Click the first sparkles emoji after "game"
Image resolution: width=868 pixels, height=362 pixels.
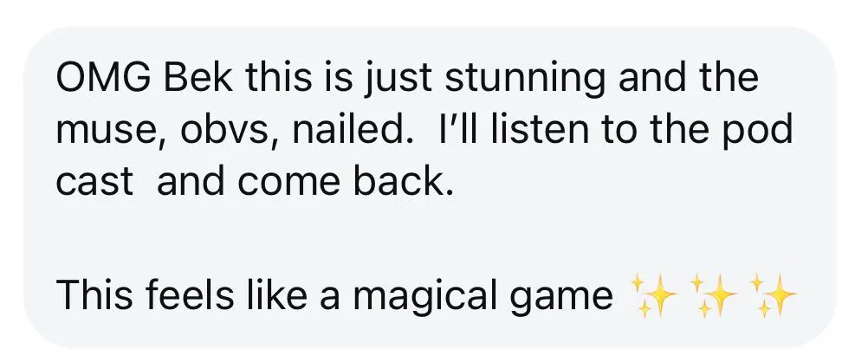(x=654, y=295)
